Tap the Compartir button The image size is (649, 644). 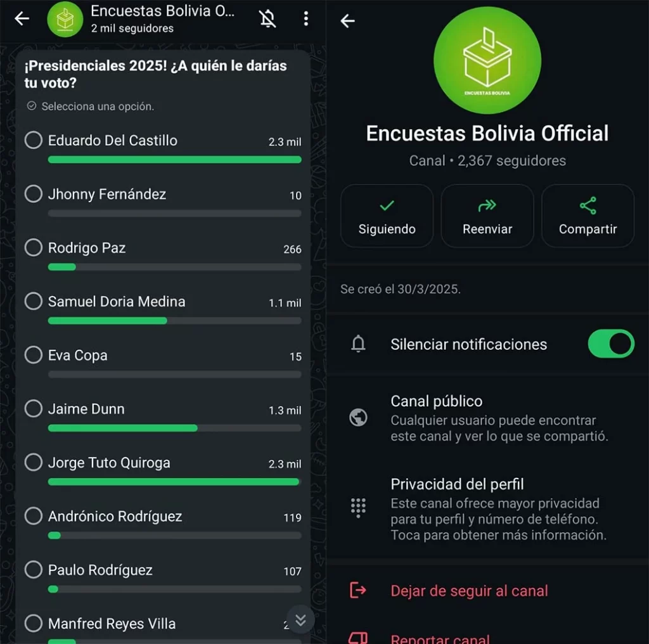tap(588, 216)
